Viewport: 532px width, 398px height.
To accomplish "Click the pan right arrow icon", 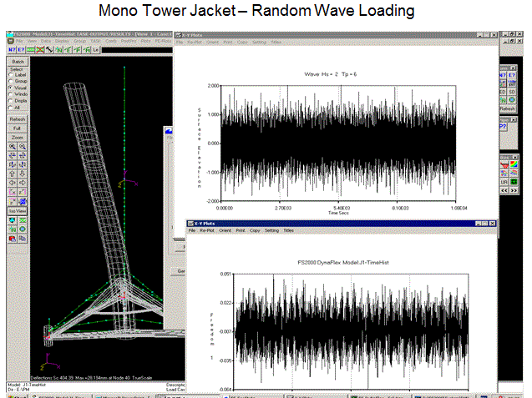I will coord(23,183).
